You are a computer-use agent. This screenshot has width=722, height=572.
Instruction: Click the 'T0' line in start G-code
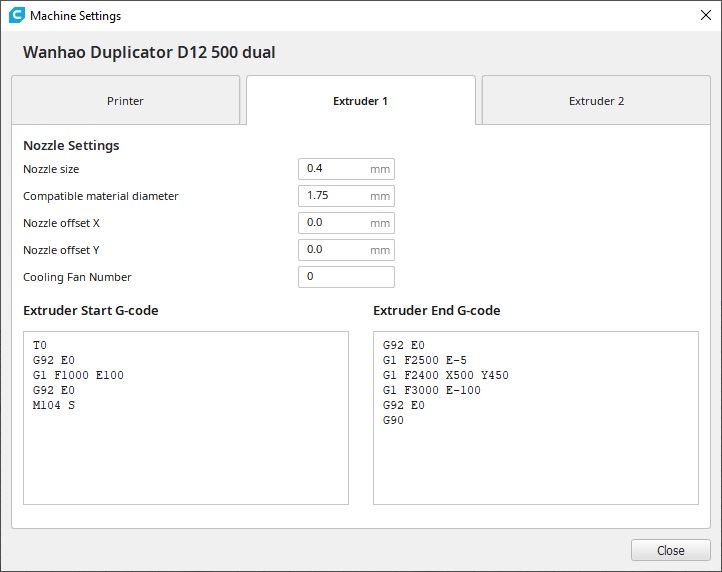(40, 345)
